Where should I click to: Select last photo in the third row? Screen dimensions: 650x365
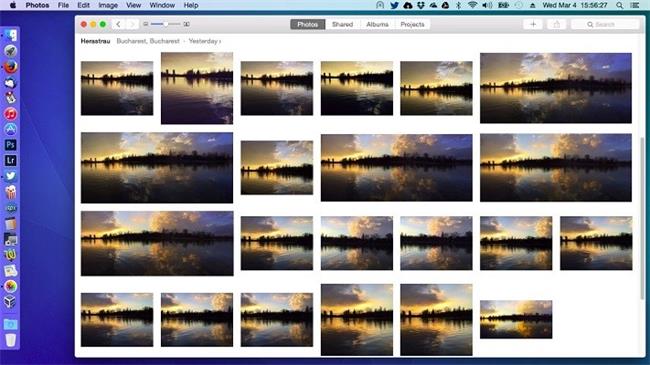pos(596,243)
